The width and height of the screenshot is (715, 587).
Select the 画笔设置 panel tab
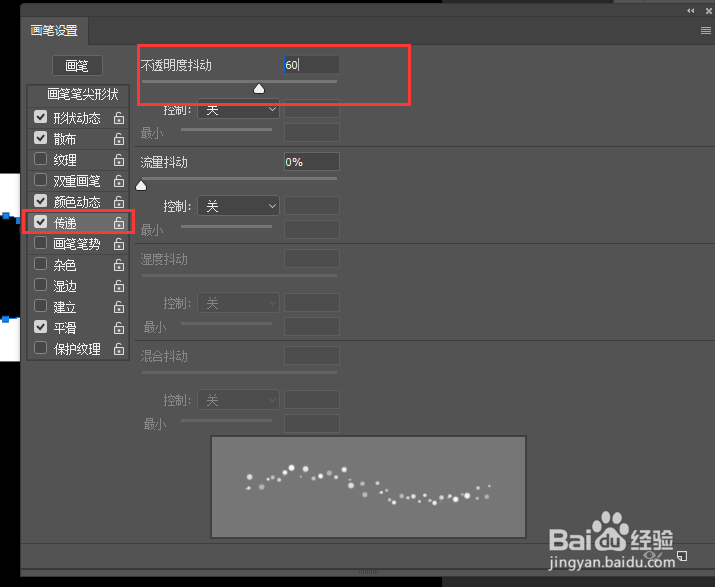(x=54, y=31)
